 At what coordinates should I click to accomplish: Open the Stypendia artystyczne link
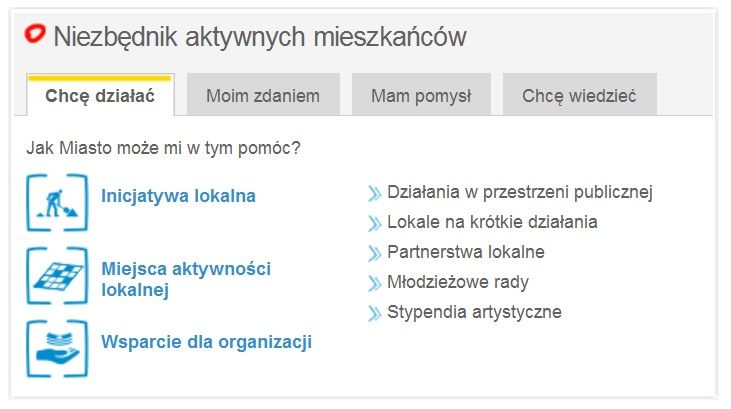coord(474,312)
